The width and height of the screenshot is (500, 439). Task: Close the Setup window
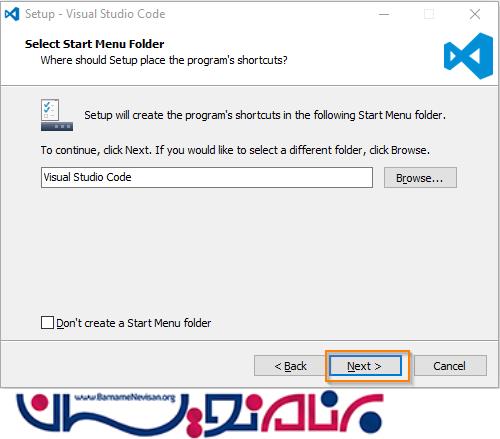click(x=475, y=14)
